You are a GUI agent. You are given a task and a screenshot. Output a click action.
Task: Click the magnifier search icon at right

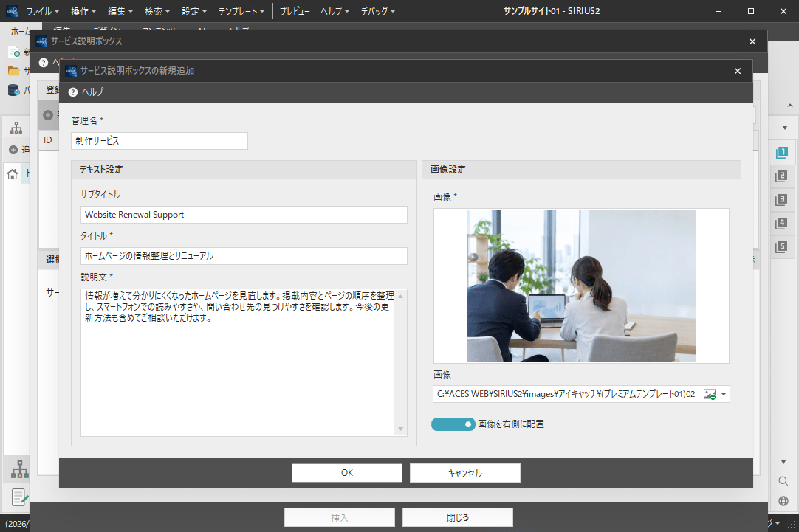pyautogui.click(x=783, y=481)
